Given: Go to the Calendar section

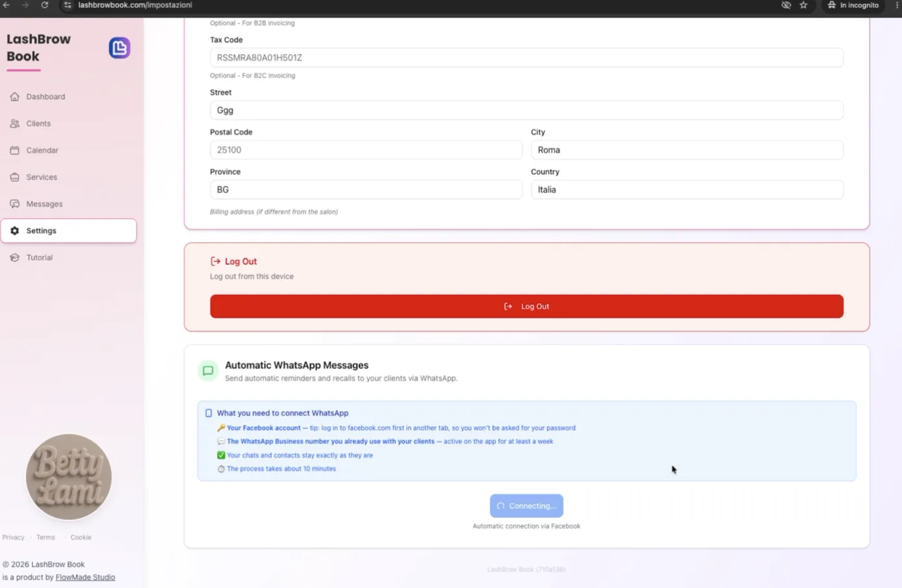Looking at the screenshot, I should click(x=68, y=150).
